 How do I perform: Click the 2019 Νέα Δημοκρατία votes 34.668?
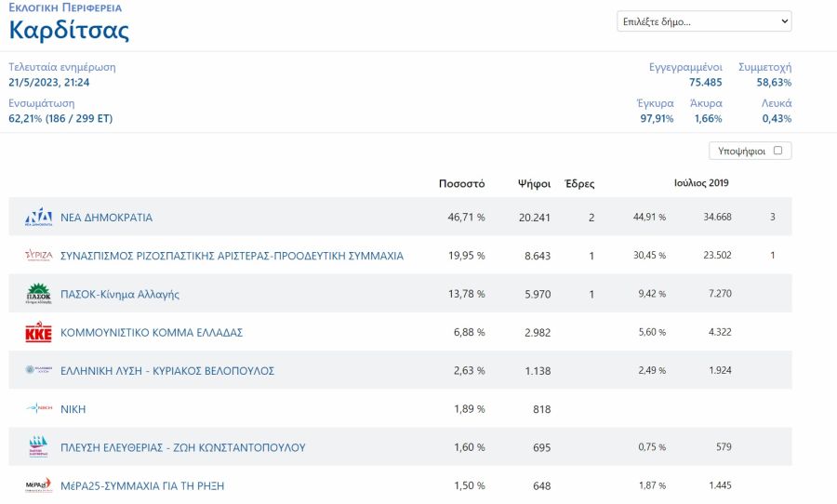click(x=717, y=217)
